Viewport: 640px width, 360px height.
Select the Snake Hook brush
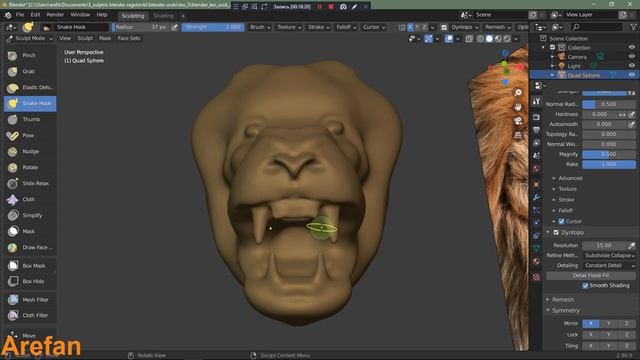(x=30, y=104)
